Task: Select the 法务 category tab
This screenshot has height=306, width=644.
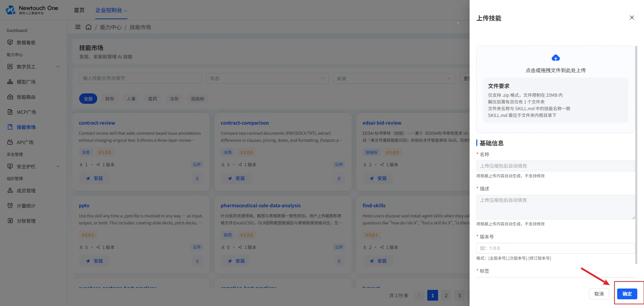Action: 174,99
